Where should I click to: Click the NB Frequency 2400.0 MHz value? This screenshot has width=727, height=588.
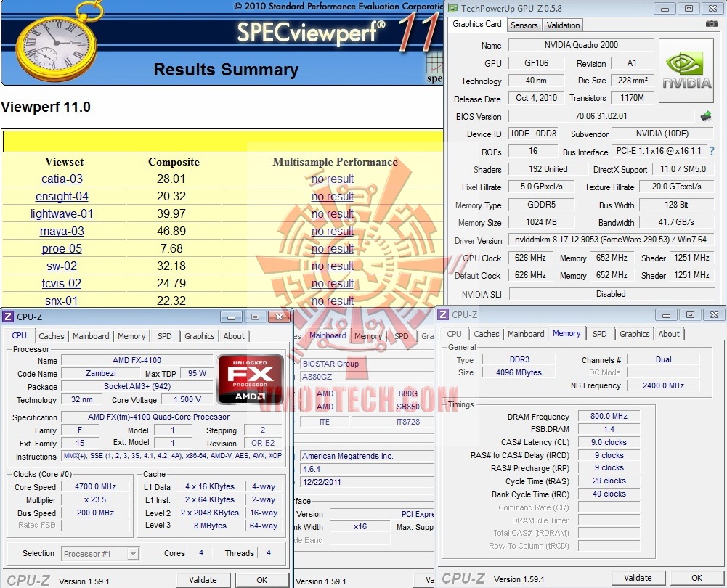[x=663, y=385]
